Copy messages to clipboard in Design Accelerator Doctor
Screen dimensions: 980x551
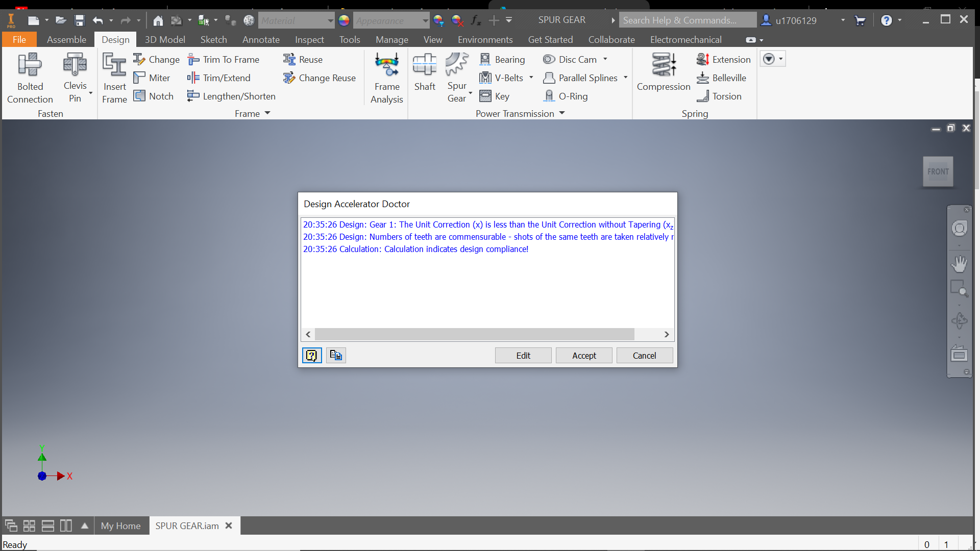[x=335, y=355]
